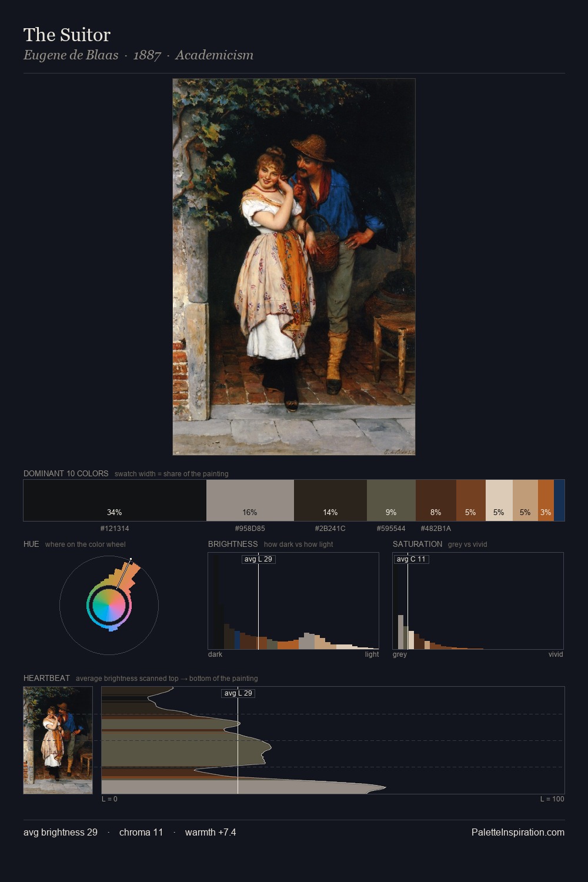Viewport: 588px width, 882px height.
Task: Select the 3% orange swatch
Action: [546, 500]
